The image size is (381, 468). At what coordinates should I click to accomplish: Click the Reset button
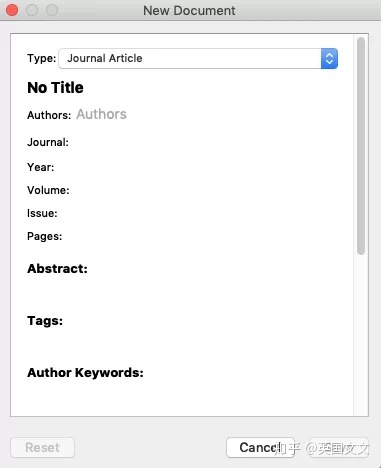[42, 447]
